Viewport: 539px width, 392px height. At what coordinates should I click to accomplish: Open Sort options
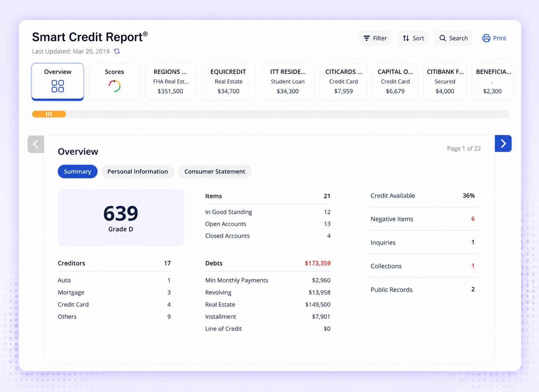click(413, 38)
